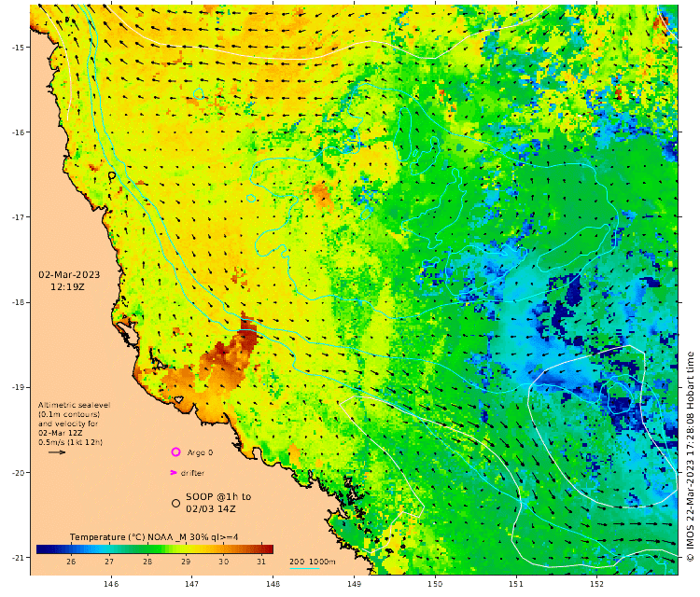The height and width of the screenshot is (597, 700).
Task: Click longitude axis label 146
Action: [x=111, y=584]
